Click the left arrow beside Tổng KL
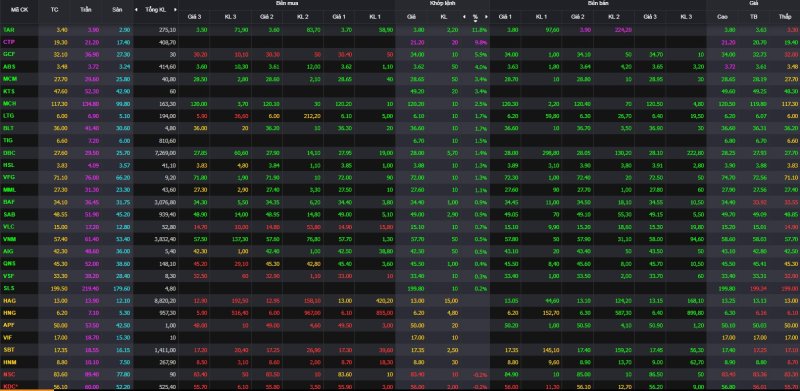 tap(136, 10)
